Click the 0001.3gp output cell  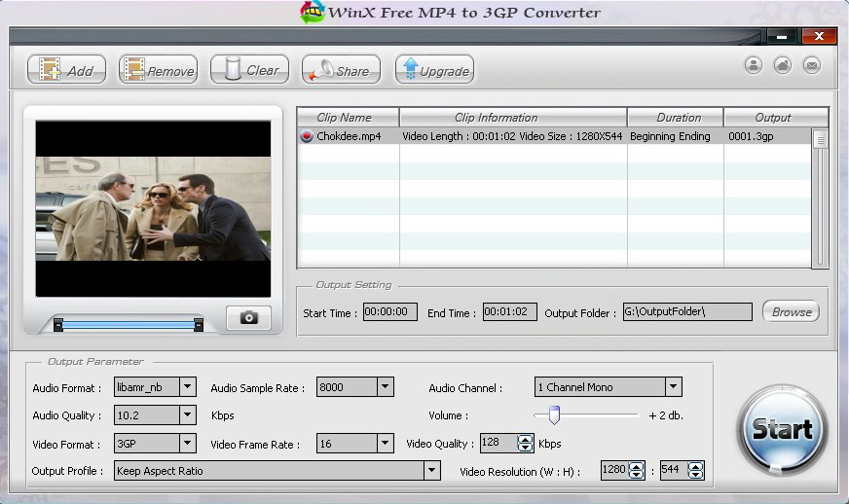751,136
